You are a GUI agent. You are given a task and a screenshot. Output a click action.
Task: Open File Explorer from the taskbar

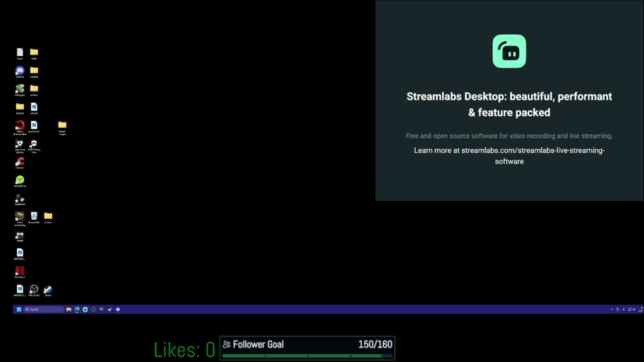[x=68, y=309]
